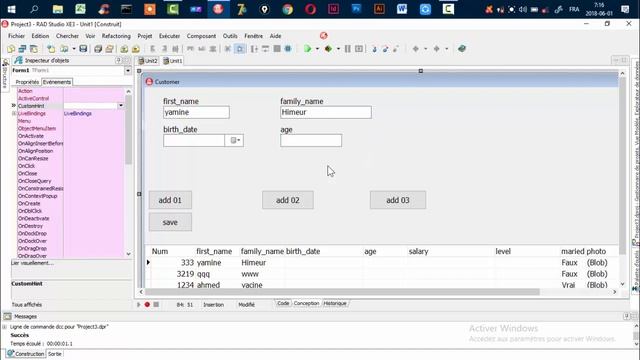Open the Form1 component selector dropdown
This screenshot has width=640, height=360.
point(128,71)
